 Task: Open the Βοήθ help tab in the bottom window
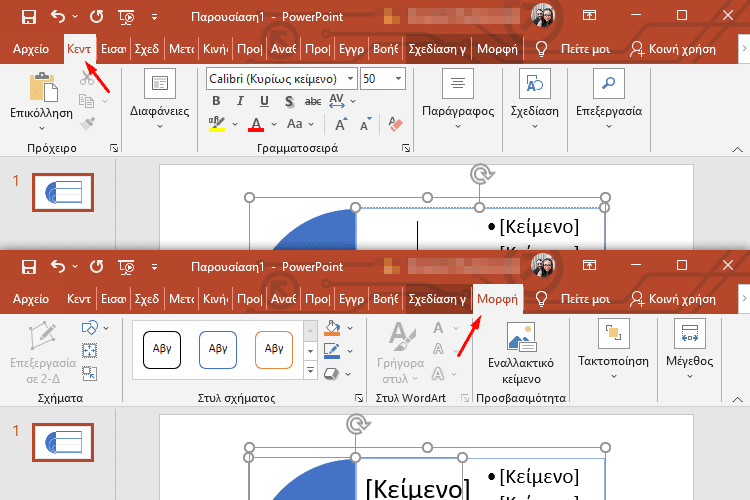[x=386, y=299]
